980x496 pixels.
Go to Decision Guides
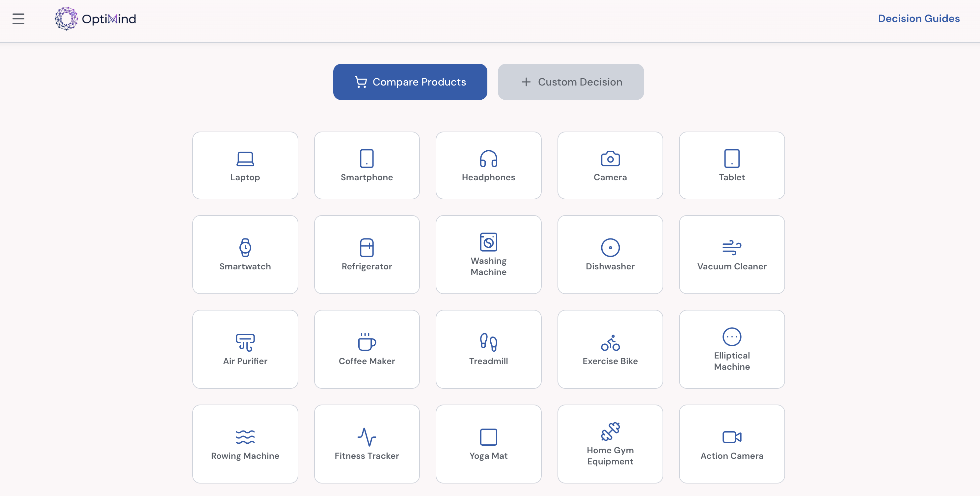[918, 18]
